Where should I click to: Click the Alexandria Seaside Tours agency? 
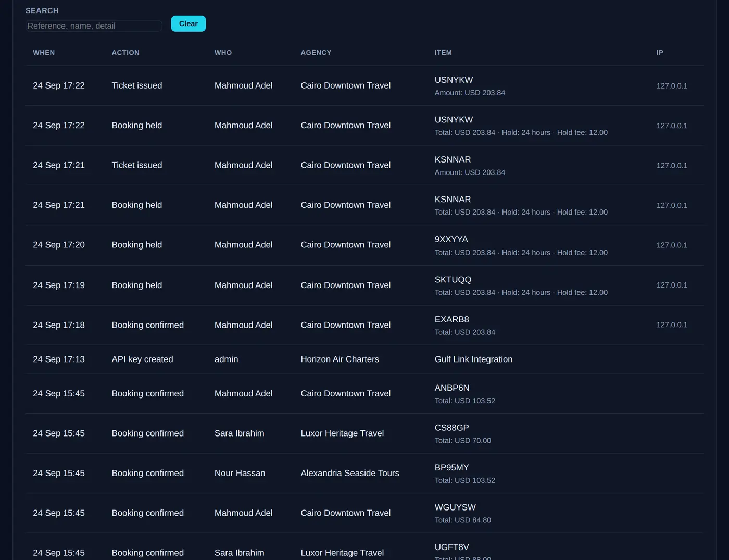pos(350,473)
